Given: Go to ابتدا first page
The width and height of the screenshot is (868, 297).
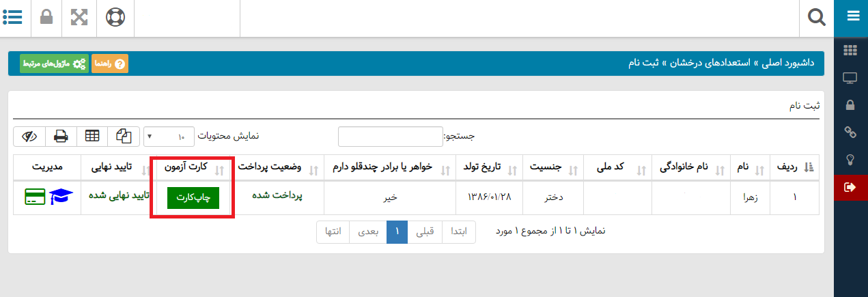Looking at the screenshot, I should (x=459, y=231).
